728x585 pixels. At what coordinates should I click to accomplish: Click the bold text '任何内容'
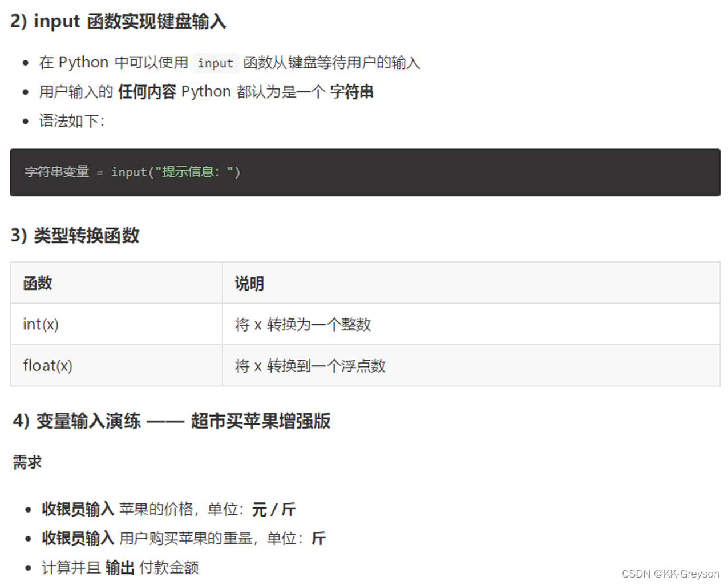(147, 92)
